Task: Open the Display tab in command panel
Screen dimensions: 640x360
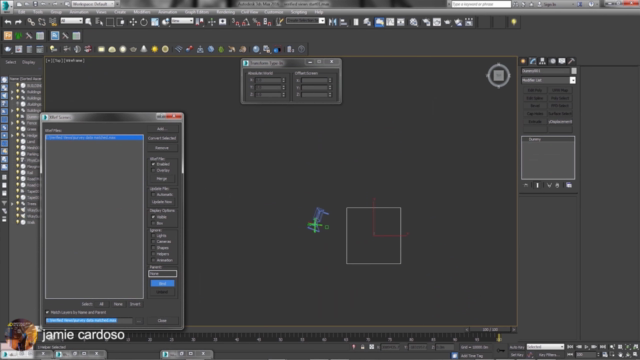Action: [x=562, y=61]
